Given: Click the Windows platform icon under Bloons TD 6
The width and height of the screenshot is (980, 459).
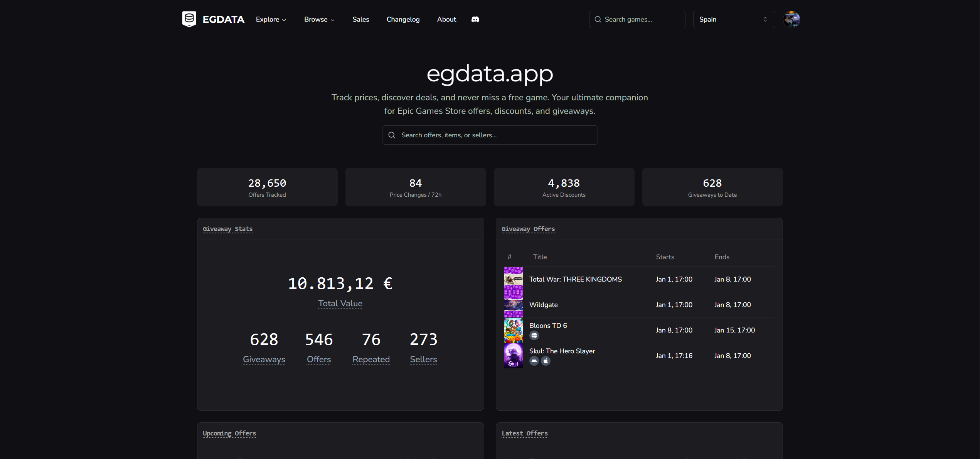Looking at the screenshot, I should [534, 336].
